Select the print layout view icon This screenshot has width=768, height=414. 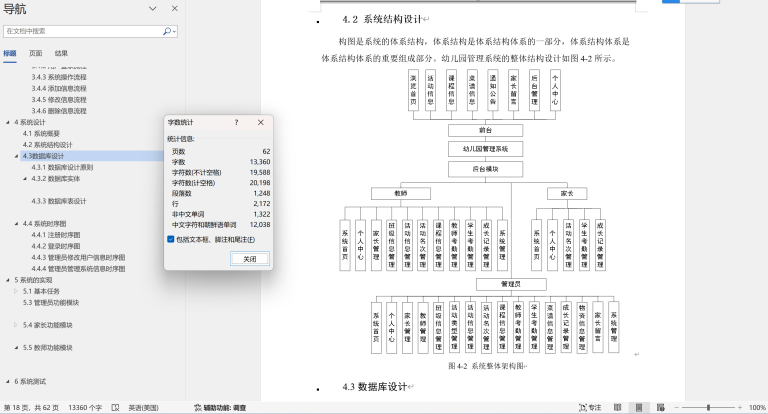636,408
